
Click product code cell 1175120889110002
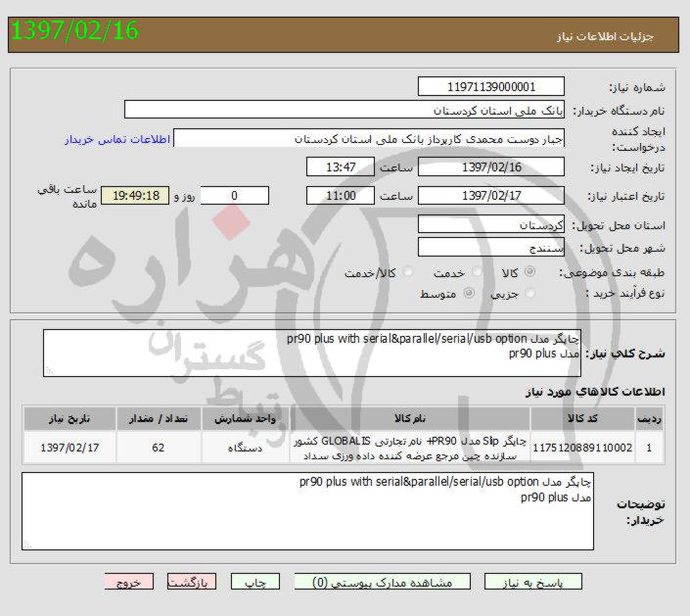coord(582,448)
